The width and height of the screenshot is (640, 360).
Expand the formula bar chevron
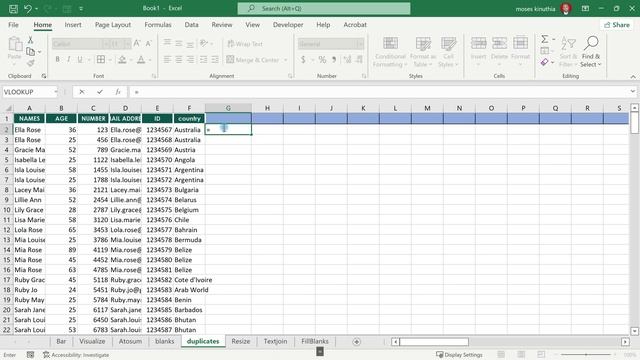[x=632, y=91]
